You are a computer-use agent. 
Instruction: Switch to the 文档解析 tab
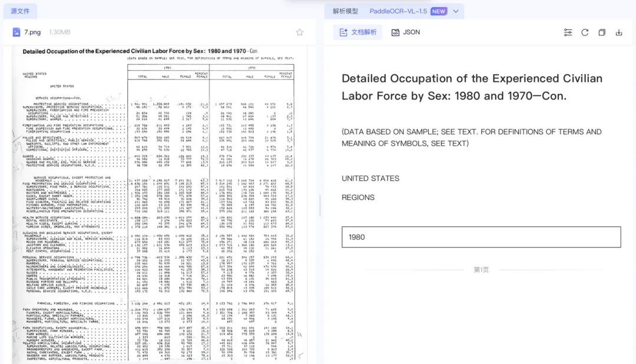[358, 32]
